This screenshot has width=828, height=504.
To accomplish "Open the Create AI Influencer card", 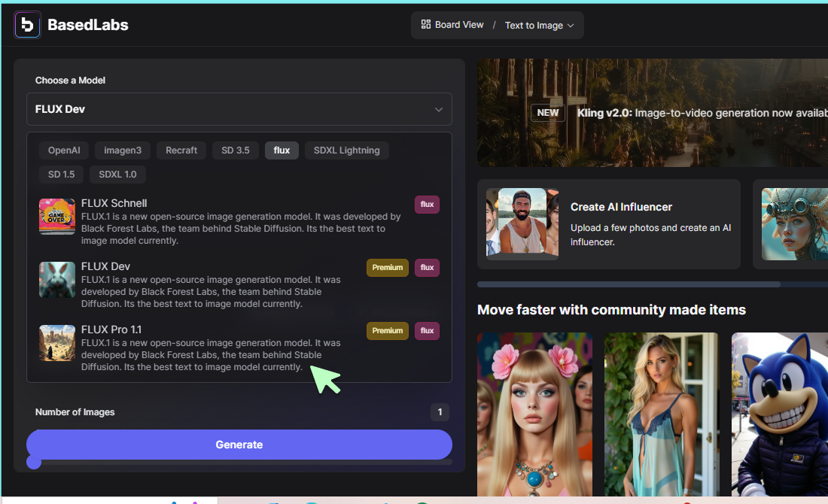I will pos(609,224).
